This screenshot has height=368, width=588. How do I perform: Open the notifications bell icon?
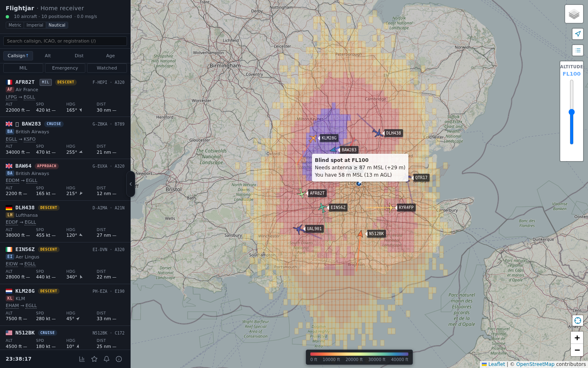click(107, 359)
